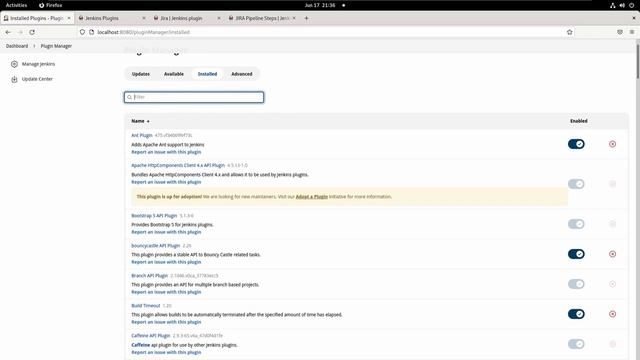Viewport: 640px width, 360px height.
Task: Open Caffeine API Plugin link
Action: click(x=151, y=336)
